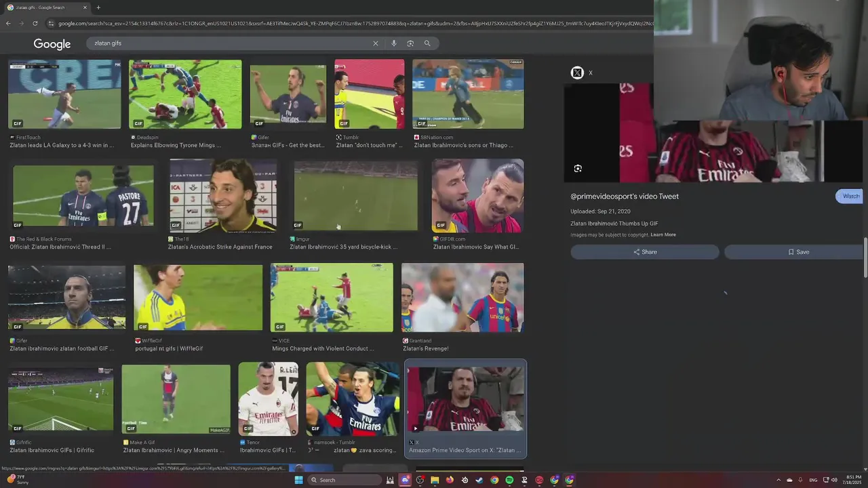This screenshot has width=868, height=488.
Task: Open Firefox from the taskbar
Action: click(x=450, y=480)
